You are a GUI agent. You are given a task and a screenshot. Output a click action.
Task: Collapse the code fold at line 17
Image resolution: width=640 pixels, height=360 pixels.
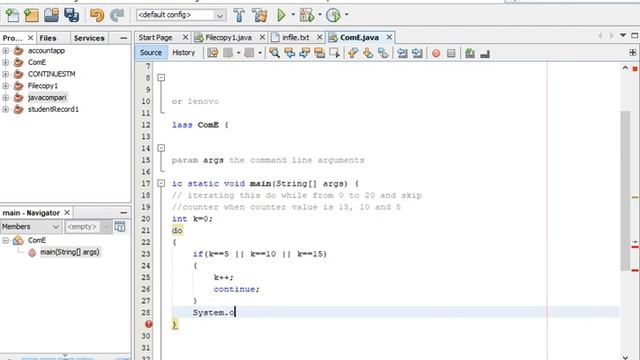click(161, 183)
